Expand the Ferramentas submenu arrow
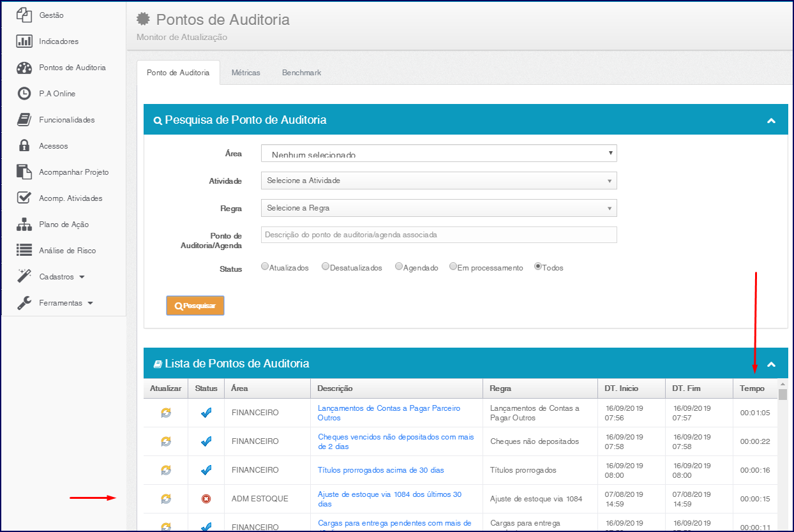The height and width of the screenshot is (532, 794). pyautogui.click(x=90, y=304)
